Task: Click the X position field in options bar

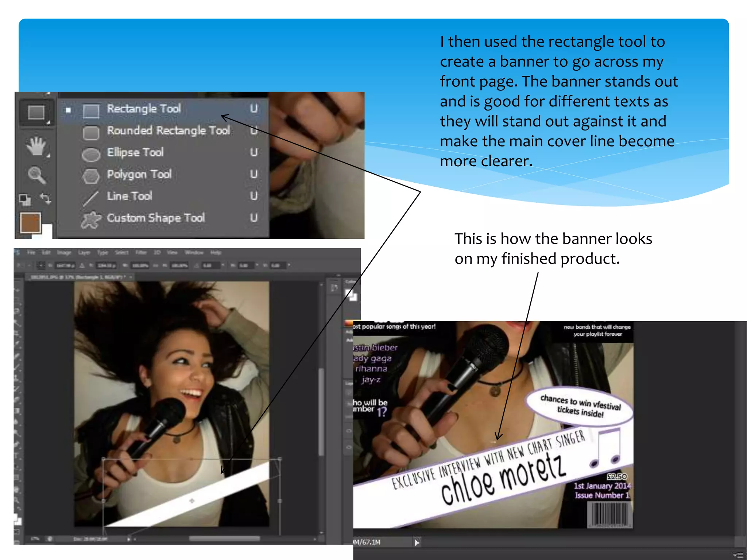Action: (65, 265)
